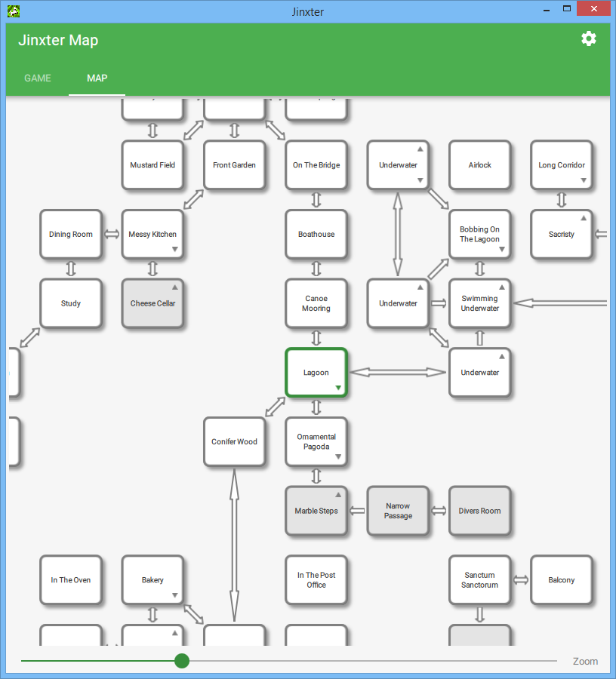Image resolution: width=616 pixels, height=679 pixels.
Task: Click down triangle on Lagoon room
Action: coord(338,388)
